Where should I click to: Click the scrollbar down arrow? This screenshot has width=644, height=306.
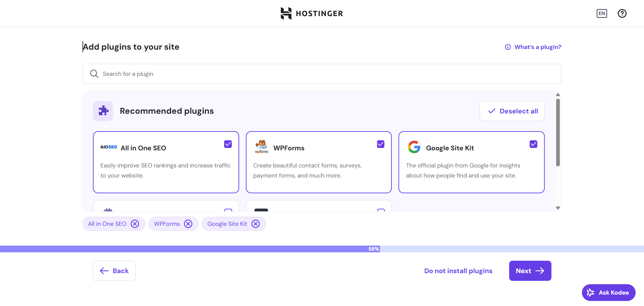click(x=558, y=208)
